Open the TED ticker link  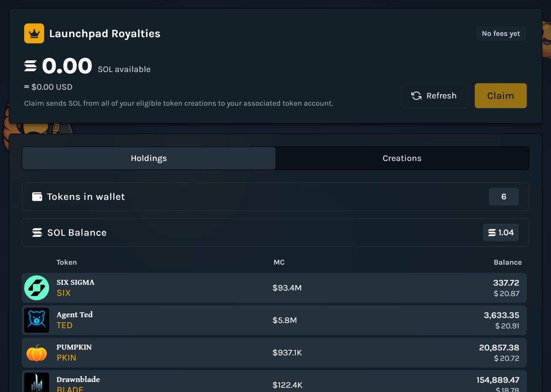65,325
